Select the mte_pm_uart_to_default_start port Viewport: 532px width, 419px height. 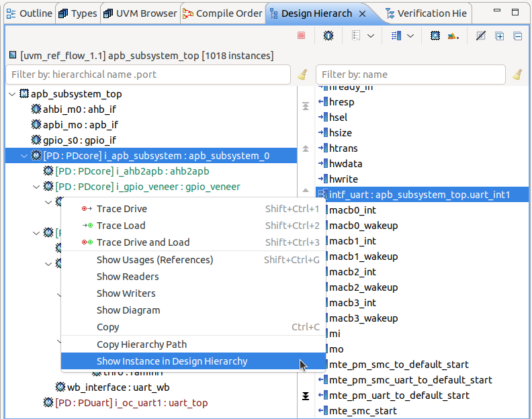point(394,395)
